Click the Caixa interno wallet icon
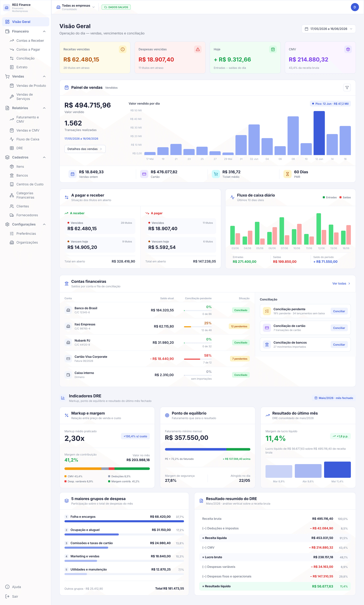The width and height of the screenshot is (364, 605). [68, 375]
